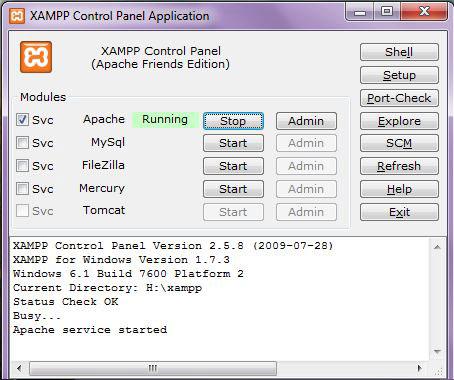This screenshot has width=454, height=380.
Task: Click the horizontal scroll right arrow
Action: point(419,368)
